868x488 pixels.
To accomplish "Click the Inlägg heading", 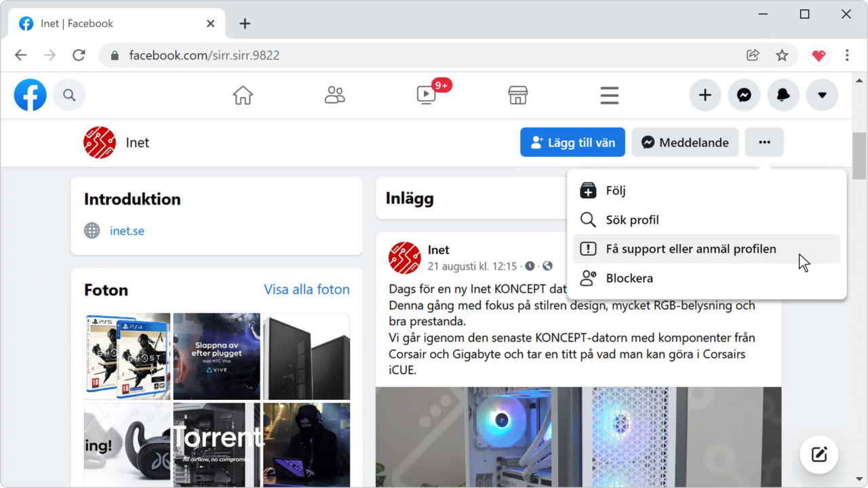I will tap(410, 199).
